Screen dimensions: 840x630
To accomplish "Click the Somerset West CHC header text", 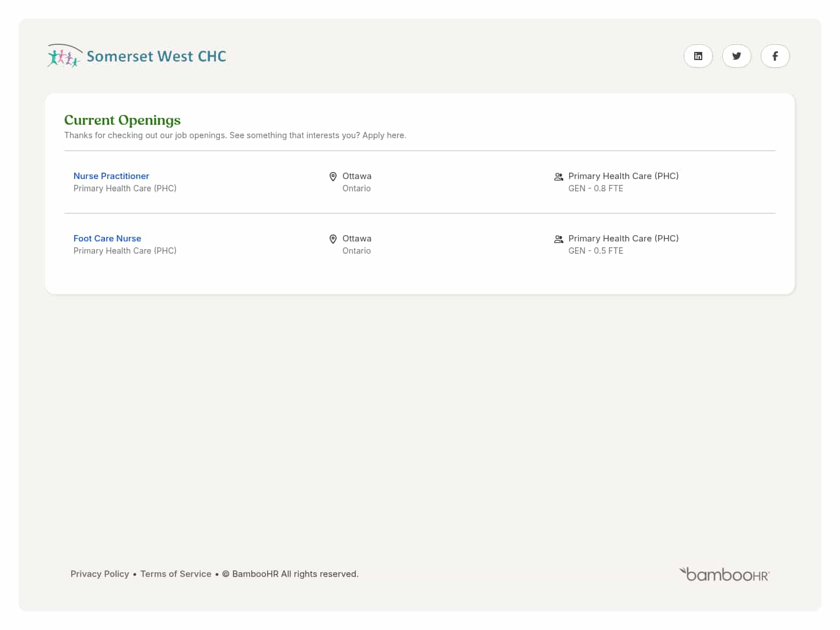I will pos(156,56).
